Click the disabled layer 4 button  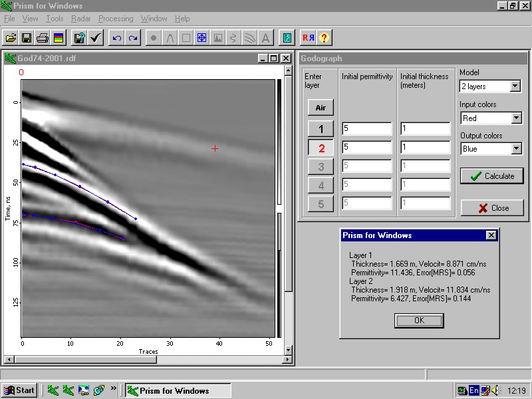321,186
